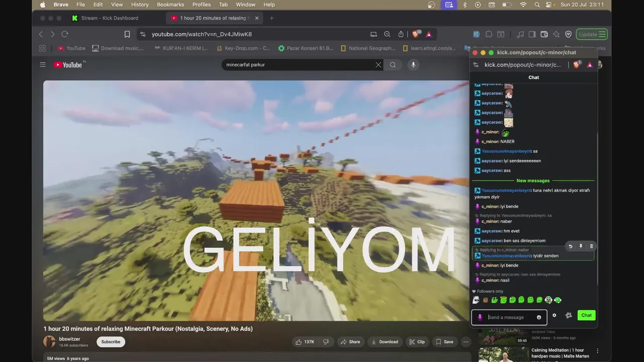This screenshot has height=362, width=644.
Task: Open the Brave Wallet icon
Action: click(544, 34)
